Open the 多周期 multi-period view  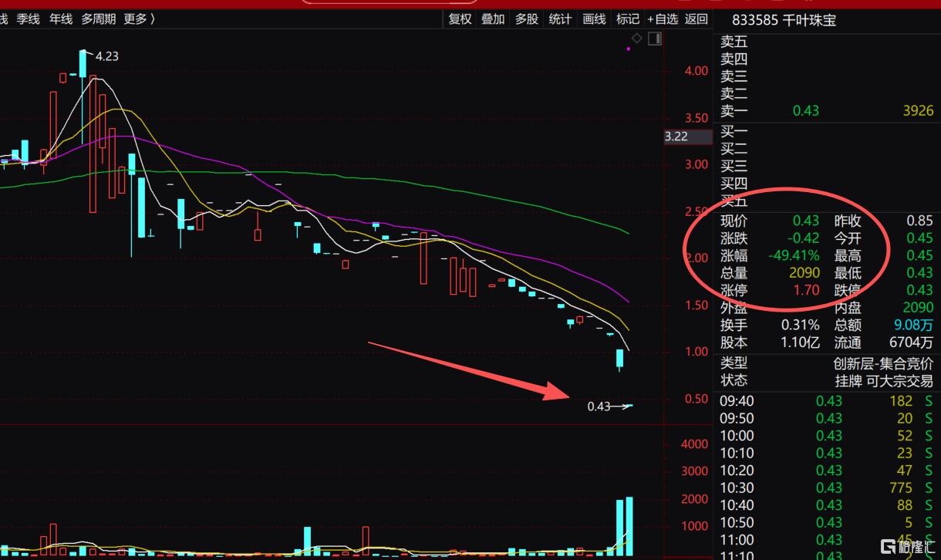click(x=99, y=19)
